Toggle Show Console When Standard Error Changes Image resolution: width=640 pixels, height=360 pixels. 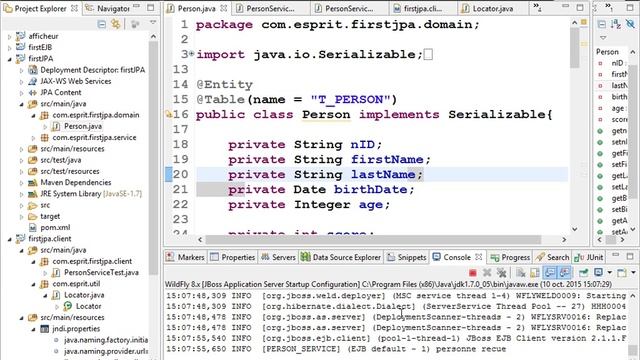coord(565,272)
